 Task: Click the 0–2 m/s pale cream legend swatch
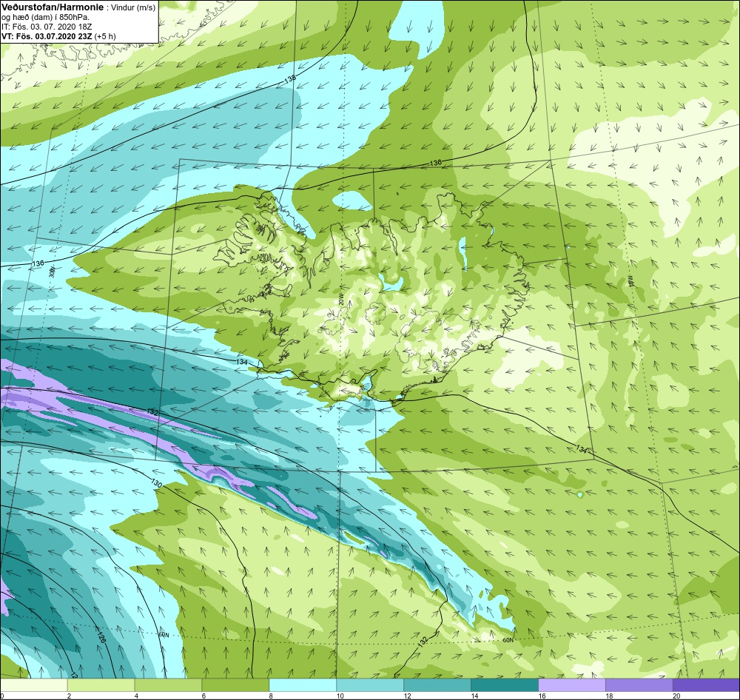click(34, 684)
